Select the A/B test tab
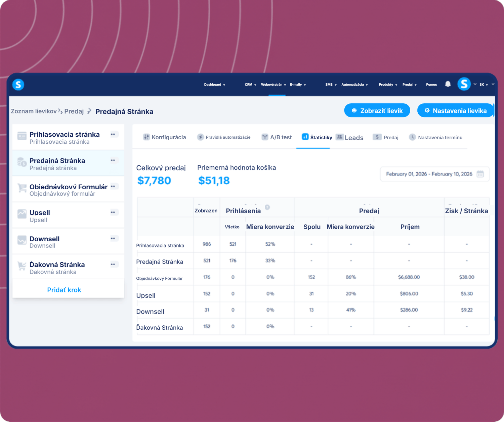 coord(277,137)
